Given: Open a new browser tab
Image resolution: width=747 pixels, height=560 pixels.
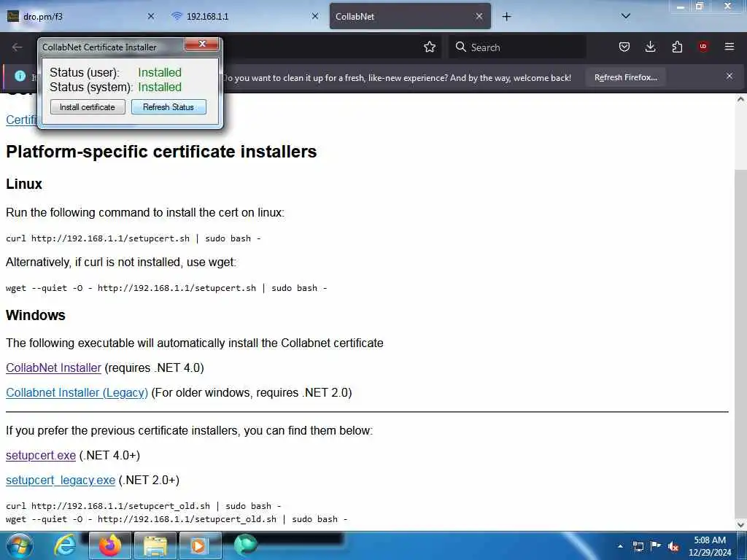Looking at the screenshot, I should click(x=506, y=17).
